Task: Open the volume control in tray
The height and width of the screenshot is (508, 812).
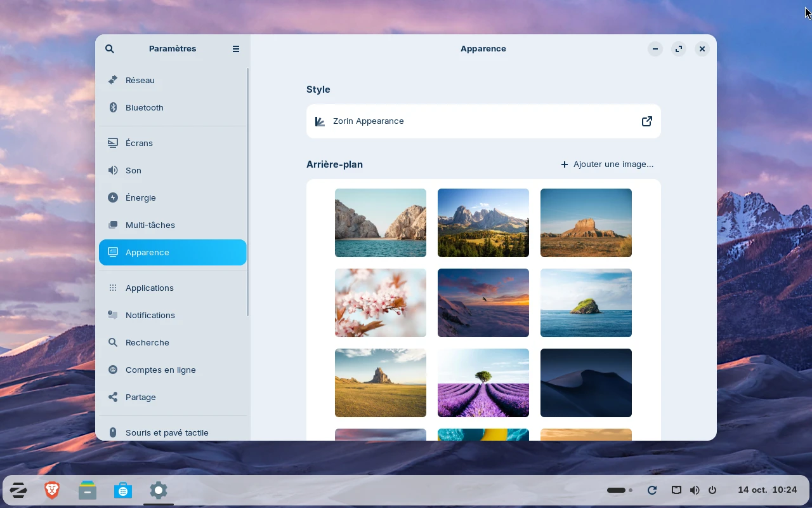Action: pyautogui.click(x=695, y=490)
